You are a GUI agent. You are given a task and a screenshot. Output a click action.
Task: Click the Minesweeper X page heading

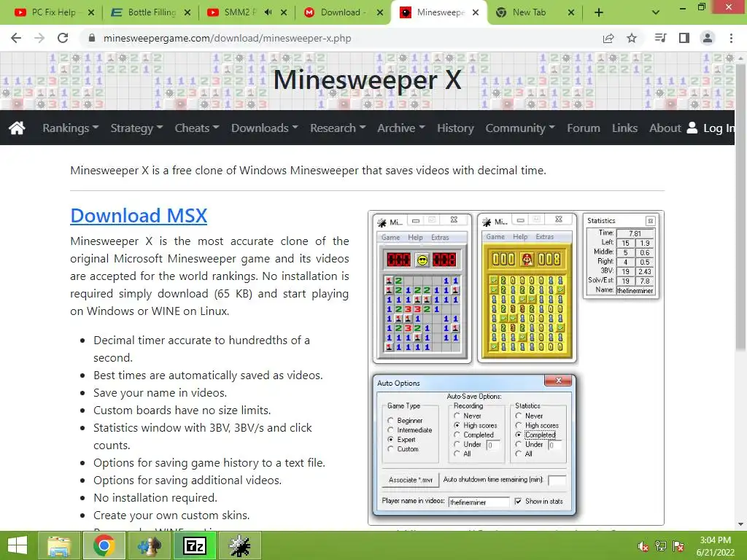[x=368, y=79]
